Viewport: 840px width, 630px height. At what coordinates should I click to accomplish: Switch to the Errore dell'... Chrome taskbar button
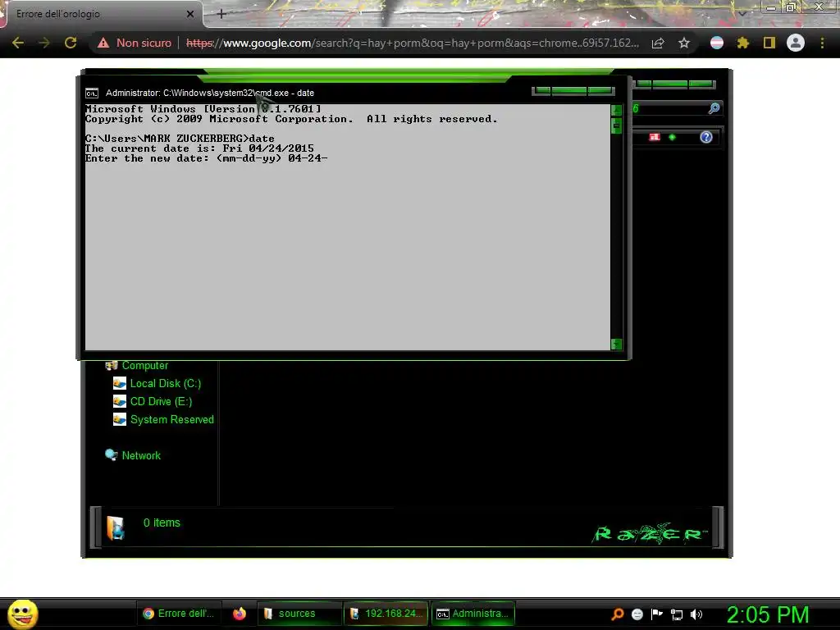[x=178, y=614]
